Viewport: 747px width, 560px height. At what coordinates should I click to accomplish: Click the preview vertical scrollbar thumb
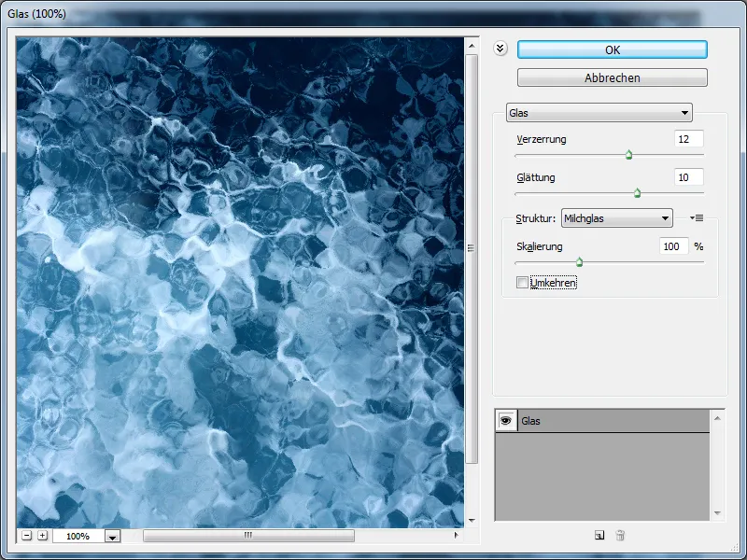pos(472,259)
